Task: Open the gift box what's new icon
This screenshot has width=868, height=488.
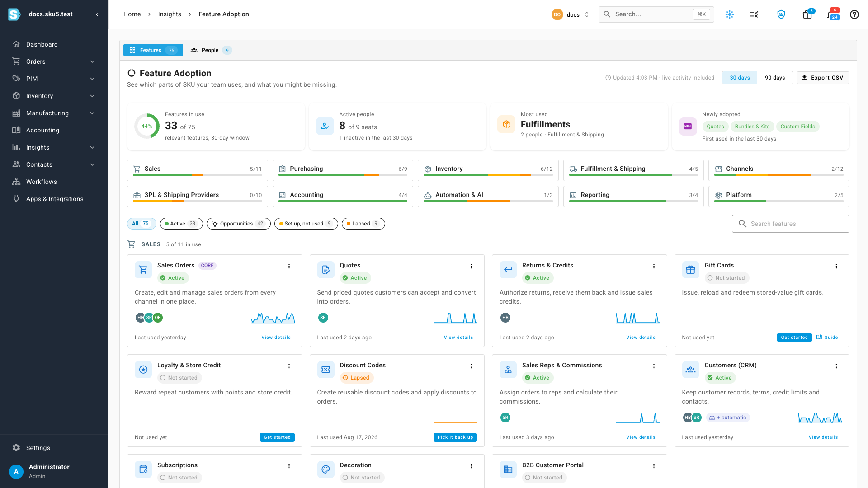Action: 807,14
